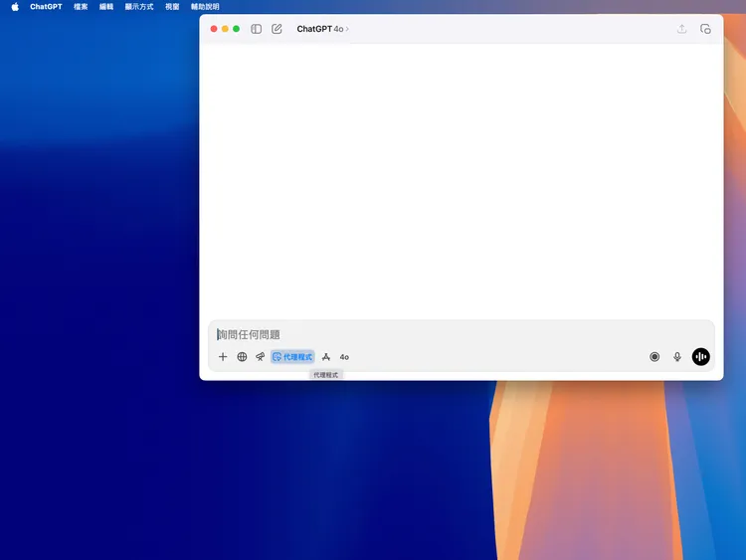Open the 檔案 menu

pos(81,7)
